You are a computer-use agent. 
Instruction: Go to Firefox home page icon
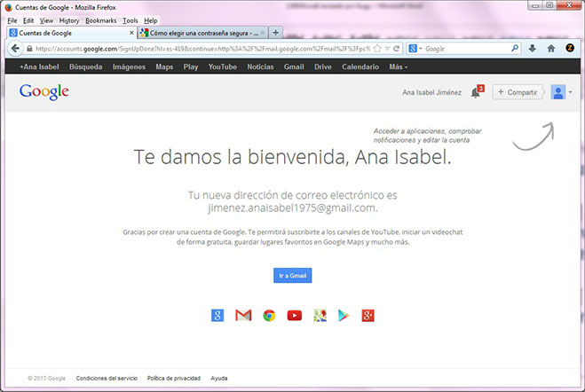[x=551, y=48]
